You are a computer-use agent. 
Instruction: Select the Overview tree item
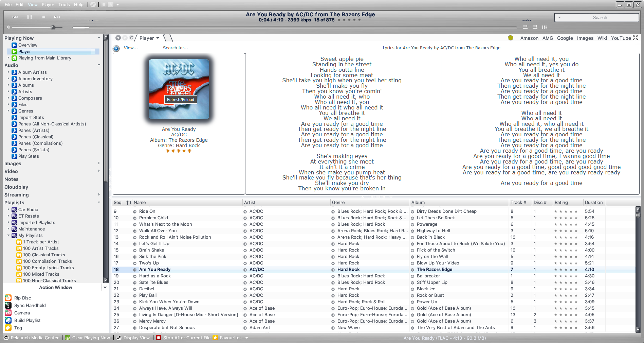pos(28,45)
